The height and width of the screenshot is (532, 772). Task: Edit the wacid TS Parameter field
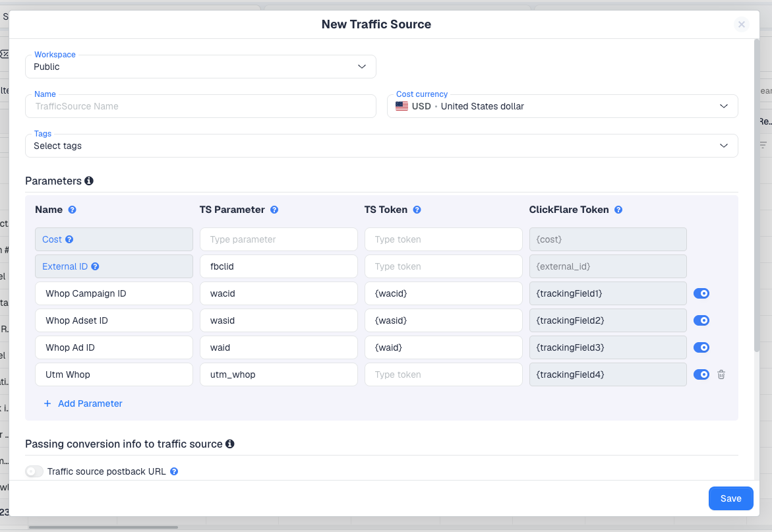pos(279,293)
